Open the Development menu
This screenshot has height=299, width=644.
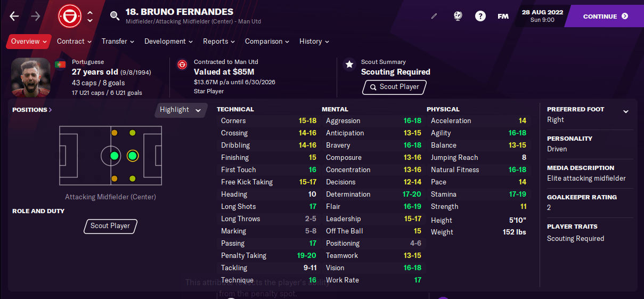(x=168, y=42)
